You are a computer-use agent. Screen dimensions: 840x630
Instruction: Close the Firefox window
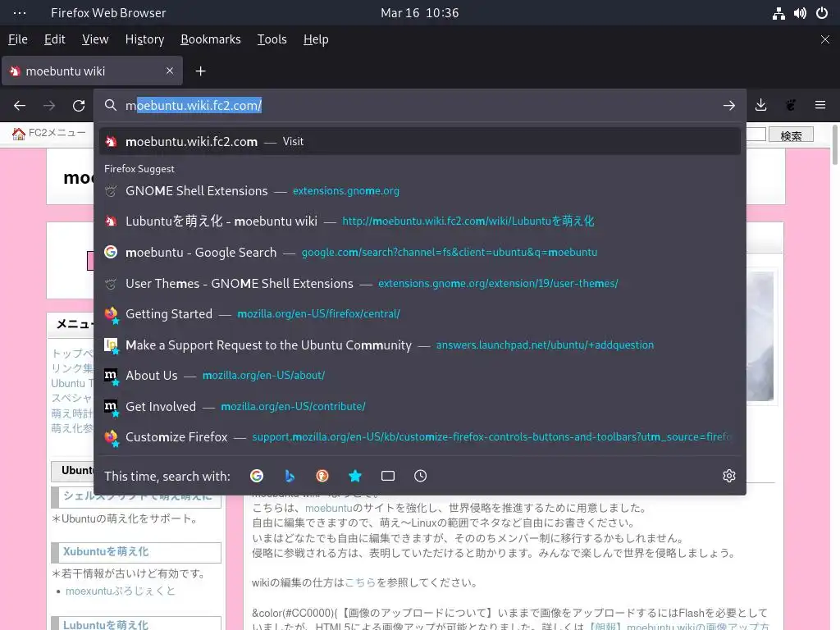click(825, 39)
